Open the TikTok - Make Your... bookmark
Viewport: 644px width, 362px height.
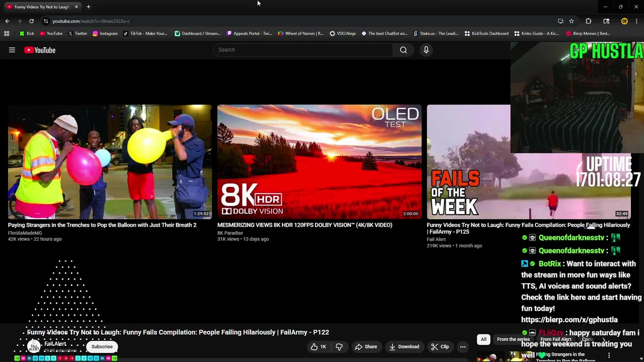click(x=145, y=33)
